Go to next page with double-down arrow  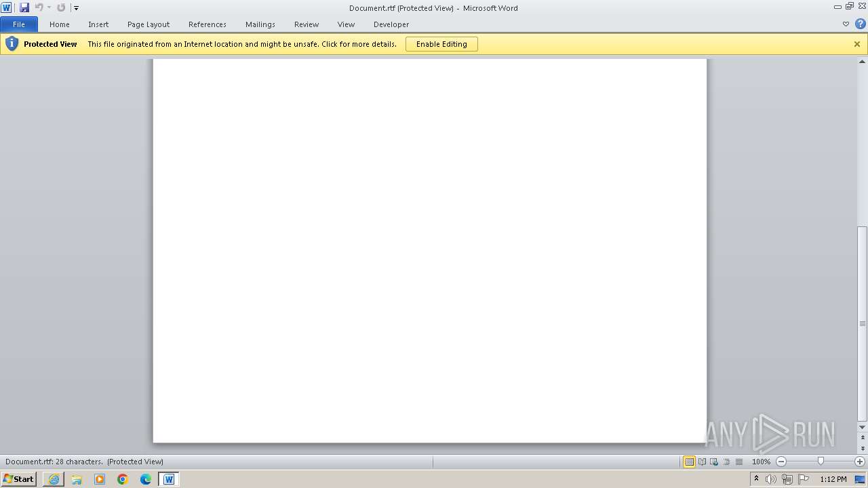point(863,449)
